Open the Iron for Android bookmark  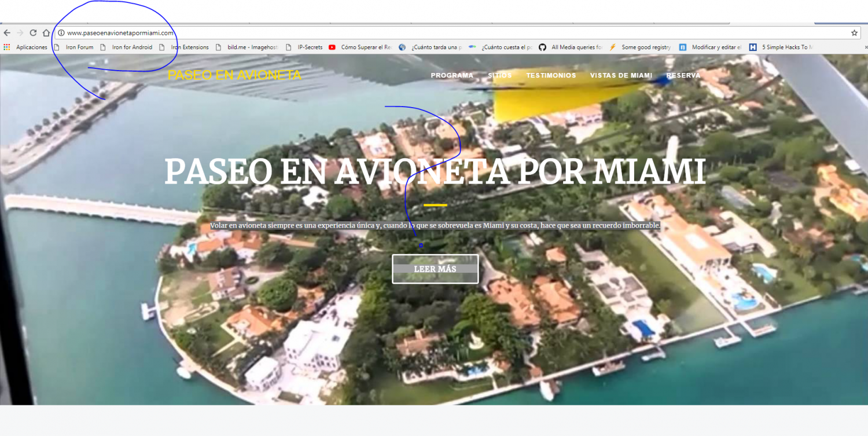point(127,47)
